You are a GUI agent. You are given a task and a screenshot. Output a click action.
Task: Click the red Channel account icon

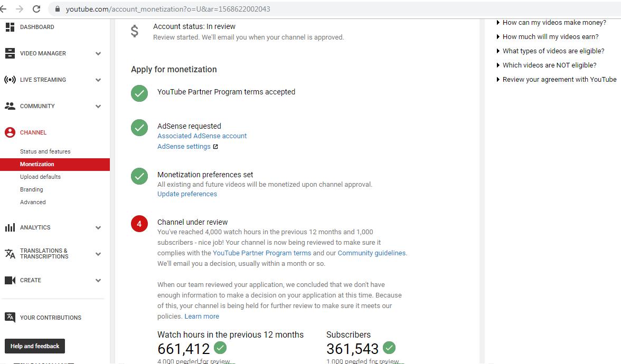(10, 132)
